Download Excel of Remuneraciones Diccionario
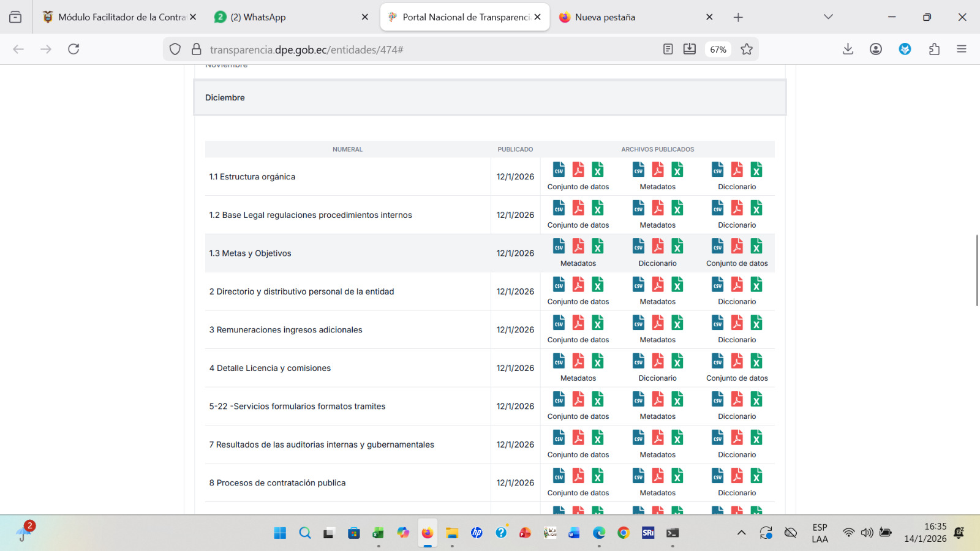Screen dimensions: 980x551 pyautogui.click(x=756, y=323)
